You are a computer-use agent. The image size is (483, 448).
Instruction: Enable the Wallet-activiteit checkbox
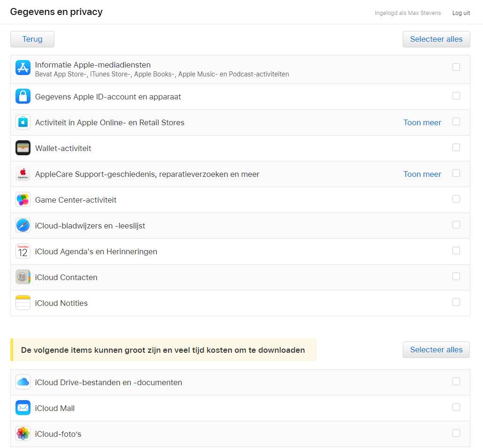tap(456, 147)
